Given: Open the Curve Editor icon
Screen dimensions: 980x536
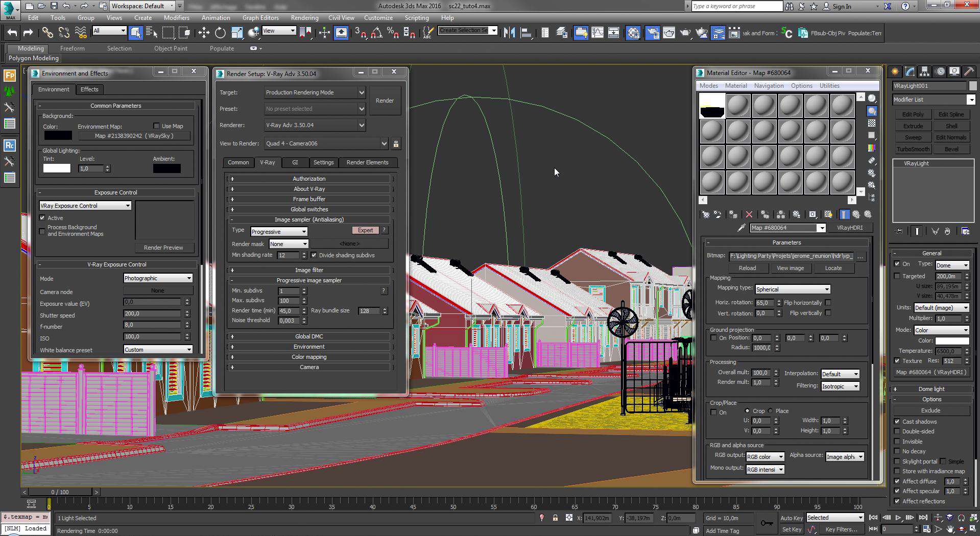Looking at the screenshot, I should [x=597, y=33].
